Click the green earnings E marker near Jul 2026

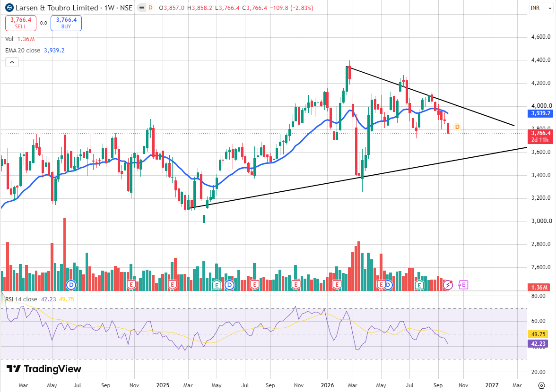click(419, 285)
